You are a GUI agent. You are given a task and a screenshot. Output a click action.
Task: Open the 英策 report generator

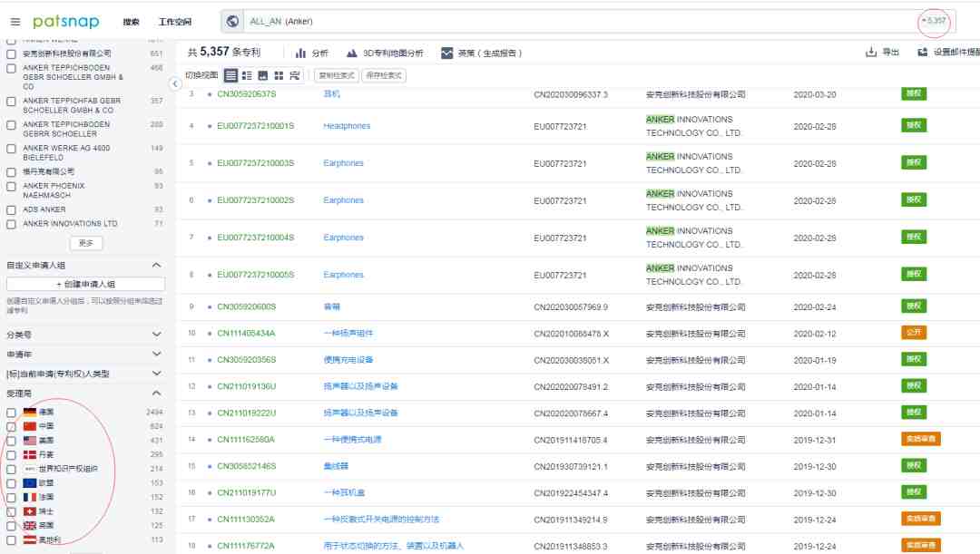click(x=481, y=53)
